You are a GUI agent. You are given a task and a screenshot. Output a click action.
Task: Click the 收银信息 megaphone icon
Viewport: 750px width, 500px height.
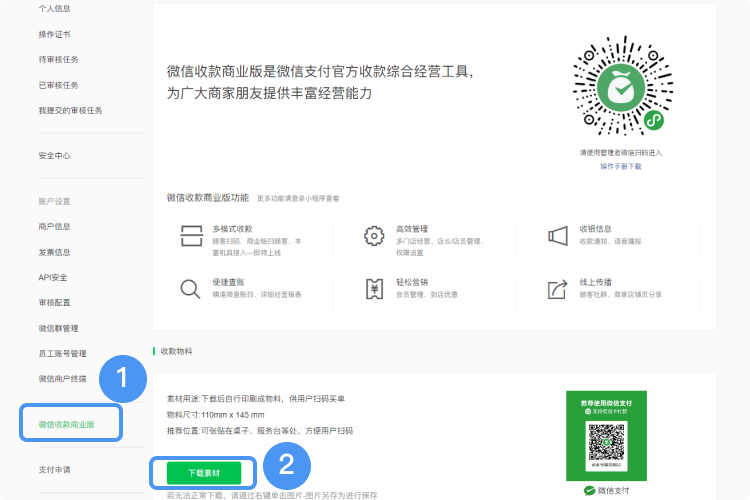tap(558, 236)
